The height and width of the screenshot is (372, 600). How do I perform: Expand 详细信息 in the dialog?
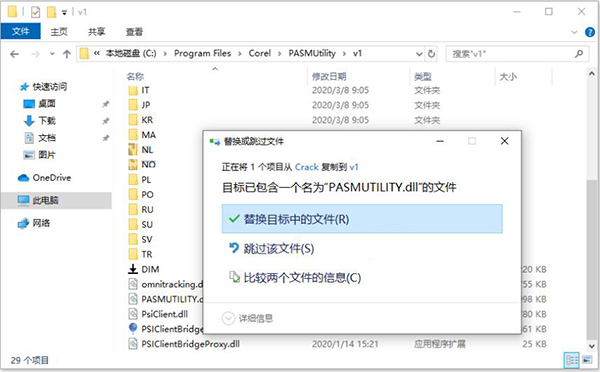(248, 318)
